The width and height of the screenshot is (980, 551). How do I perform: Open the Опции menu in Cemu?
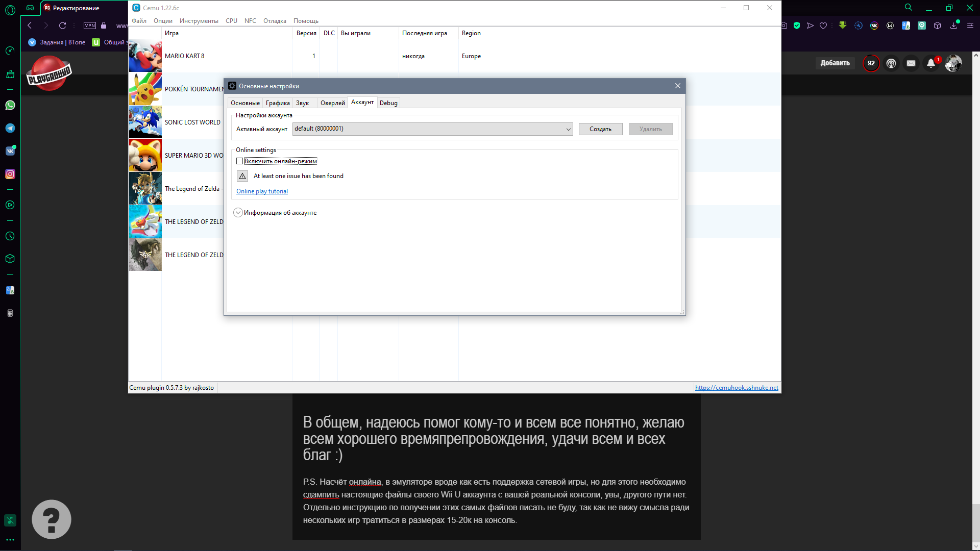(x=163, y=21)
